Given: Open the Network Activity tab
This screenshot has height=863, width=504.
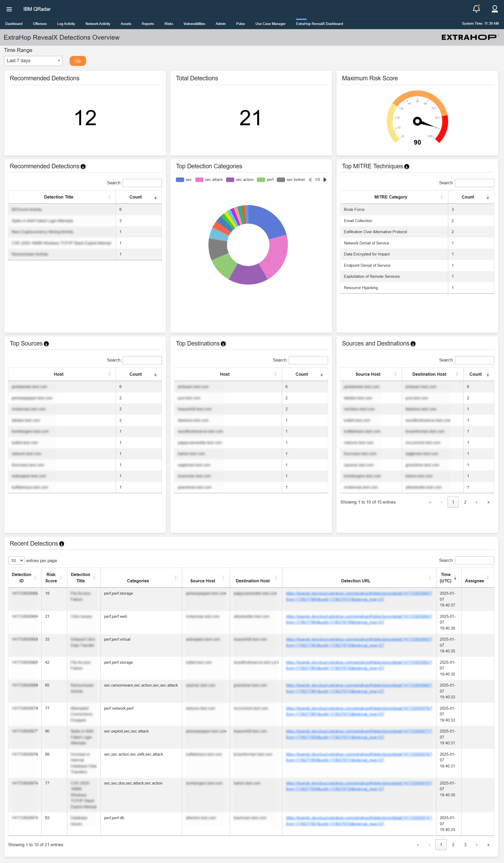Looking at the screenshot, I should (98, 24).
